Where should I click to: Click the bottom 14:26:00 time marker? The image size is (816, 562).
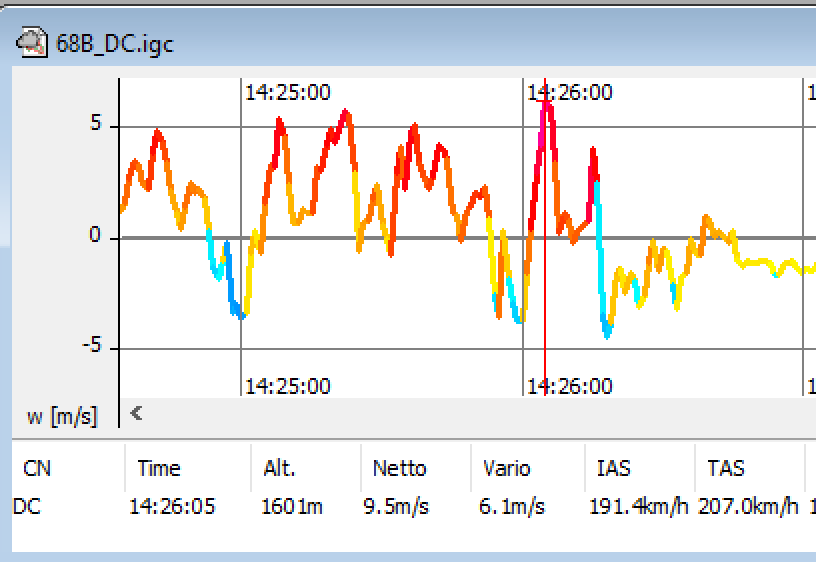point(570,386)
